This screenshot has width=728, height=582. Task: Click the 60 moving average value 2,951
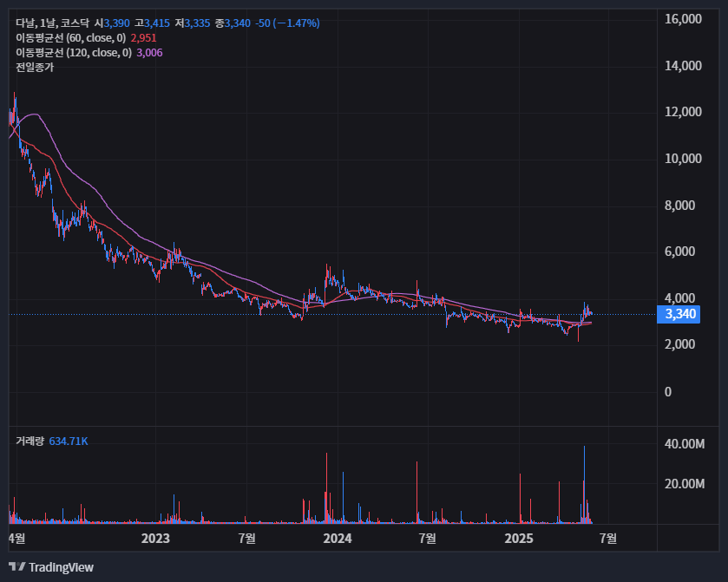[x=143, y=38]
